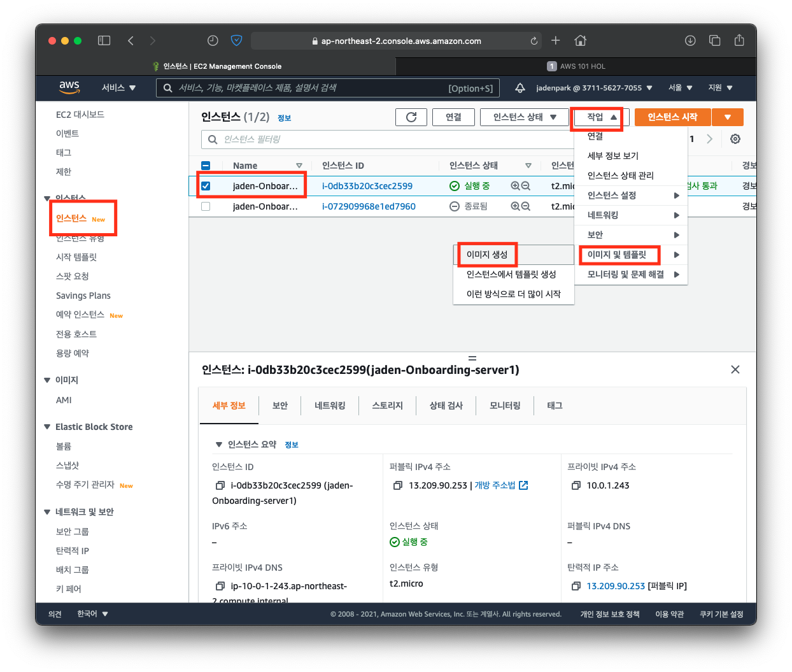Open the 인스턴스 상태 dropdown button
The width and height of the screenshot is (792, 672).
525,117
